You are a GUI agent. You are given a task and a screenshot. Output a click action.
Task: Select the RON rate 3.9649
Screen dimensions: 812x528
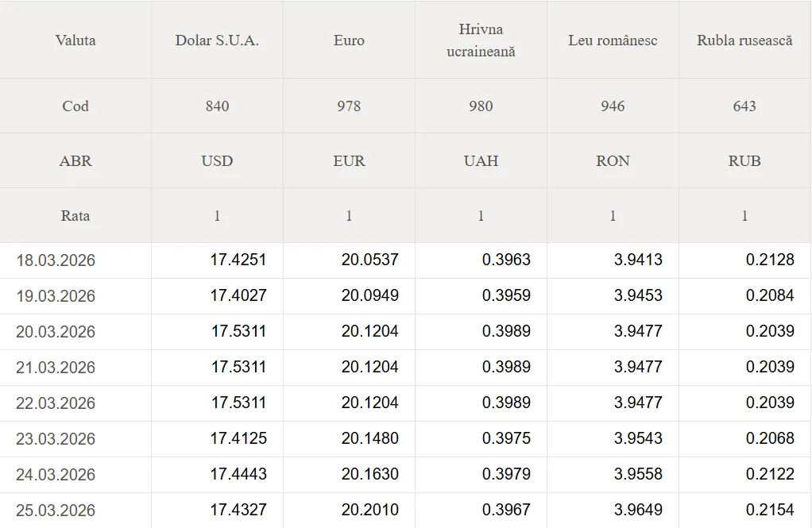coord(638,510)
